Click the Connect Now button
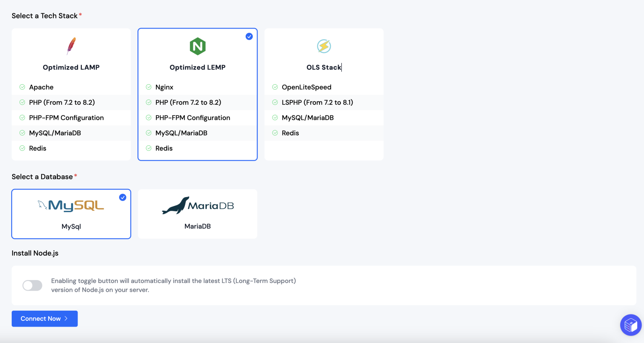644x343 pixels. click(x=44, y=319)
